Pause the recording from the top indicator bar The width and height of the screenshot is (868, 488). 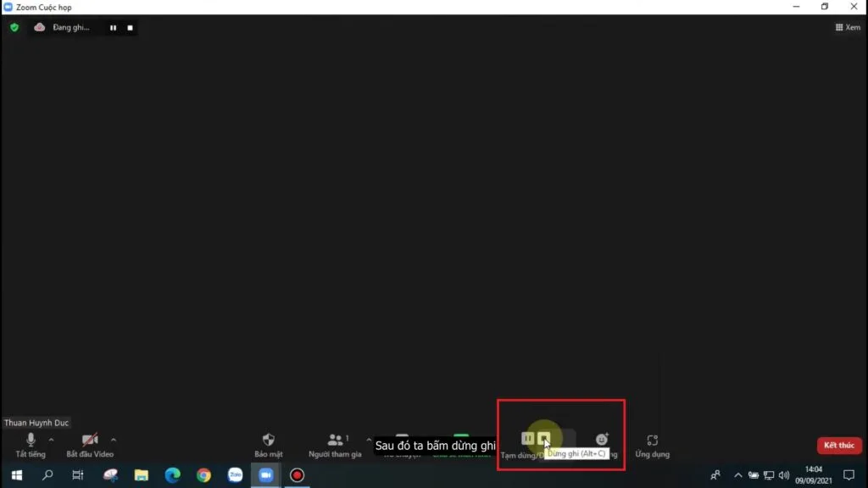113,27
